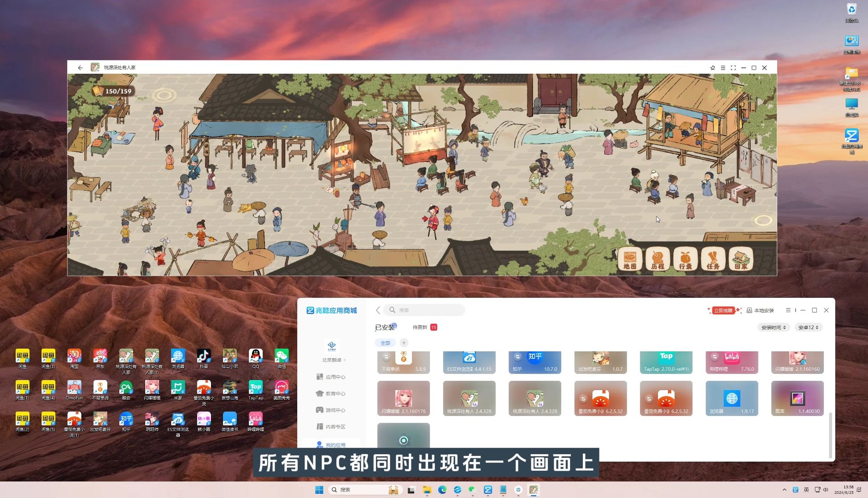Open the 闲鱼(3) desktop shortcut

pyautogui.click(x=48, y=359)
